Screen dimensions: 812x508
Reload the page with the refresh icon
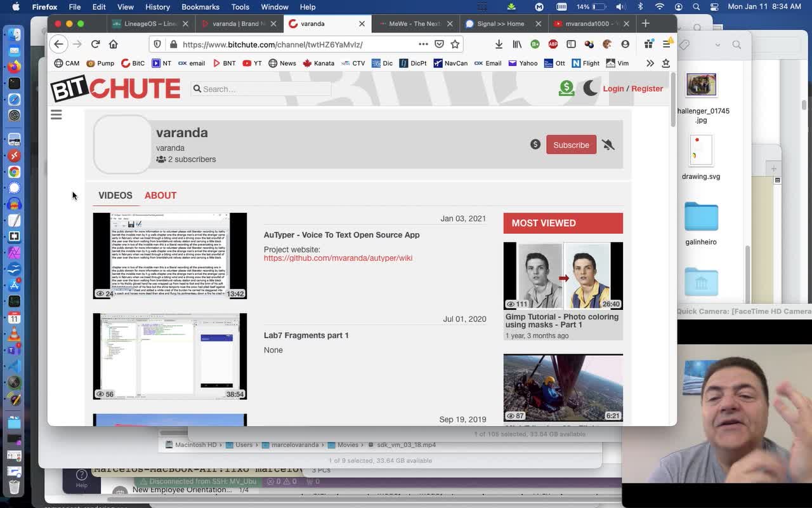tap(95, 44)
